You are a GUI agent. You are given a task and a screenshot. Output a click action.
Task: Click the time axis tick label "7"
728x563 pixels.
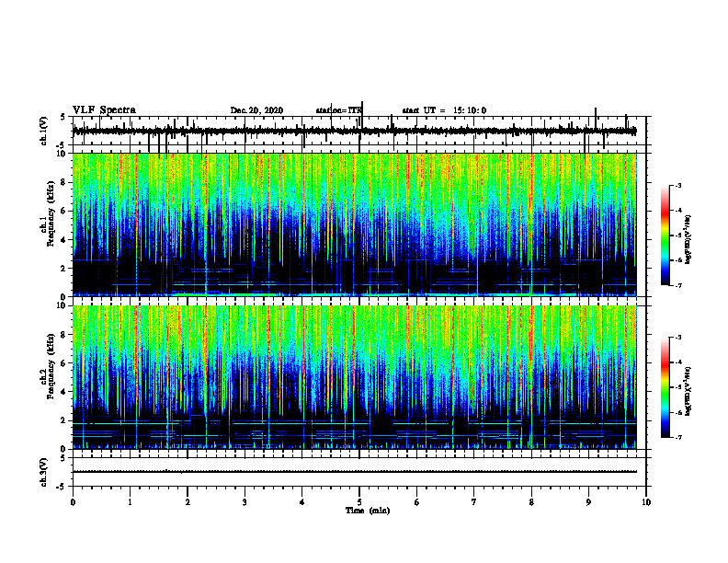474,502
